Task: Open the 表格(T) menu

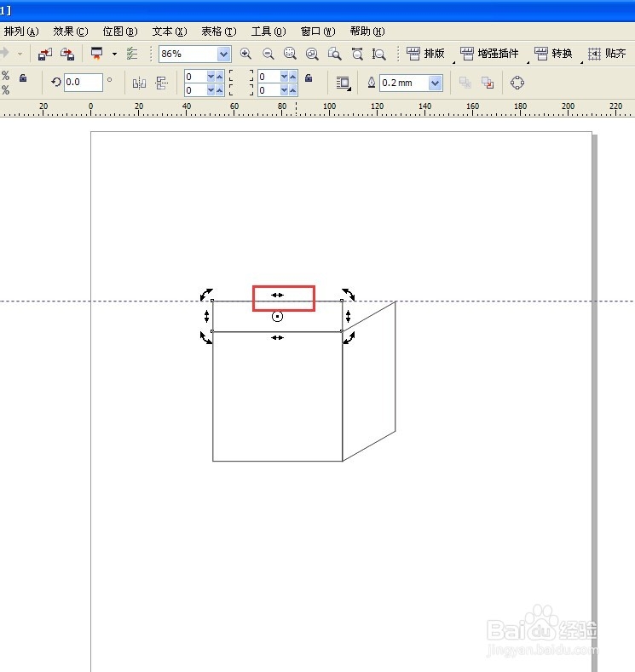Action: coord(219,32)
